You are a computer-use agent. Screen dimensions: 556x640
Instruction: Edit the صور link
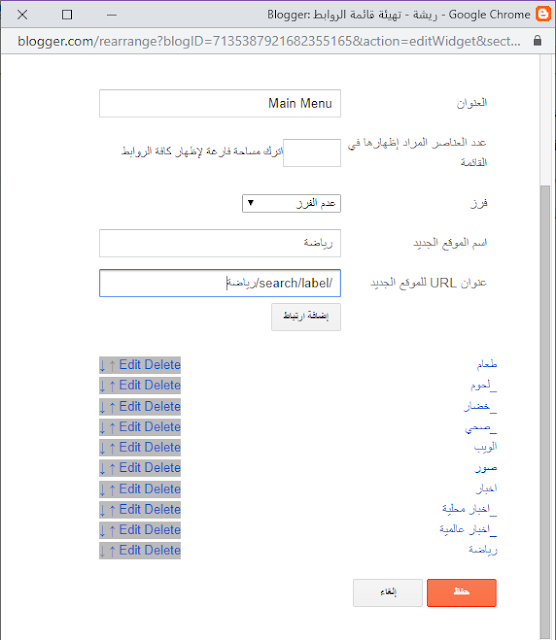pyautogui.click(x=130, y=467)
